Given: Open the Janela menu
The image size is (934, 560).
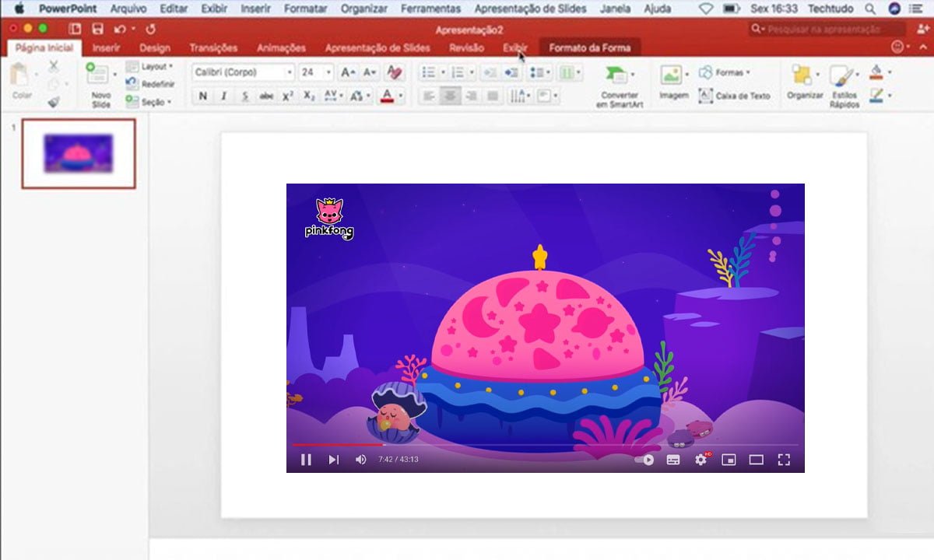Looking at the screenshot, I should [616, 9].
